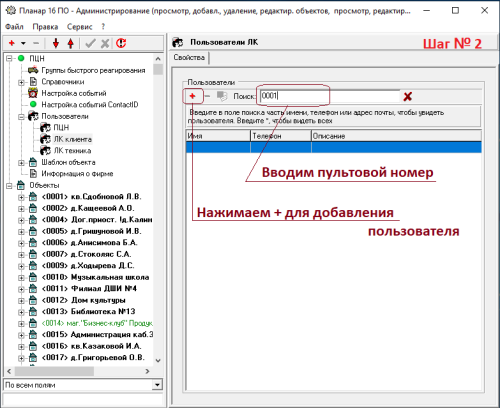Select object <0011> Филиал ДШИ №4

coord(89,289)
